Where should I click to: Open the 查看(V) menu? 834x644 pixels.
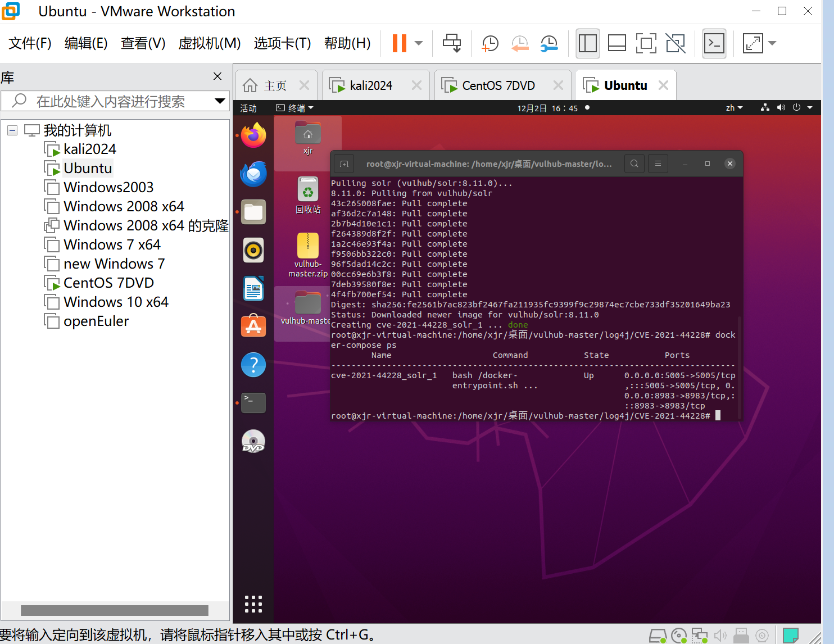click(x=143, y=43)
